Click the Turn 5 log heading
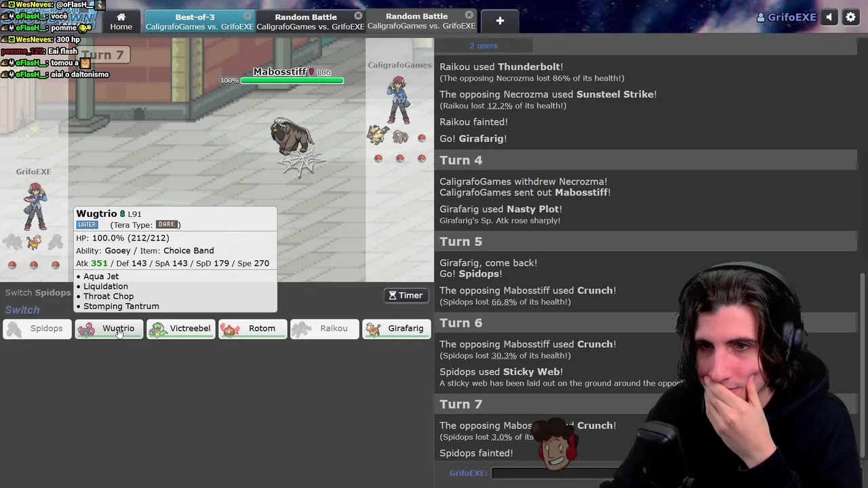This screenshot has width=868, height=488. coord(461,241)
